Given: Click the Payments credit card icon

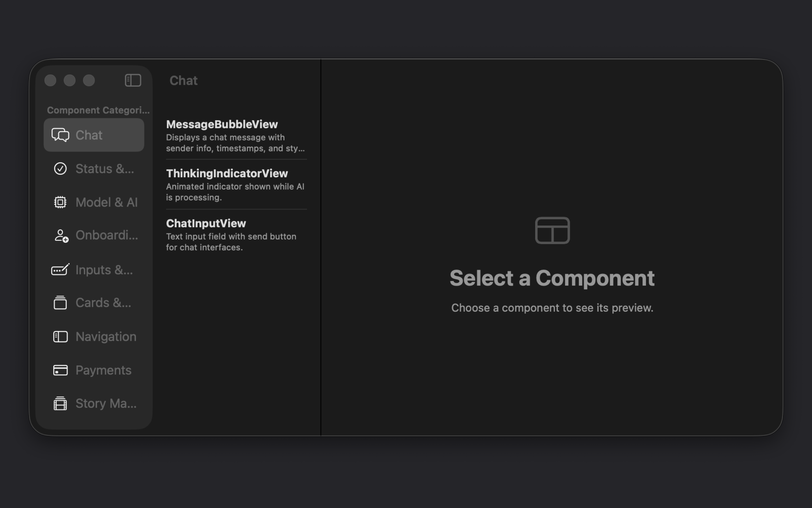Looking at the screenshot, I should (x=60, y=370).
